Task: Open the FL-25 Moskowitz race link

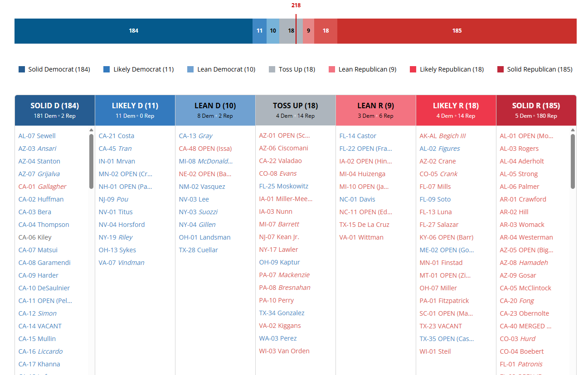Action: pos(284,186)
